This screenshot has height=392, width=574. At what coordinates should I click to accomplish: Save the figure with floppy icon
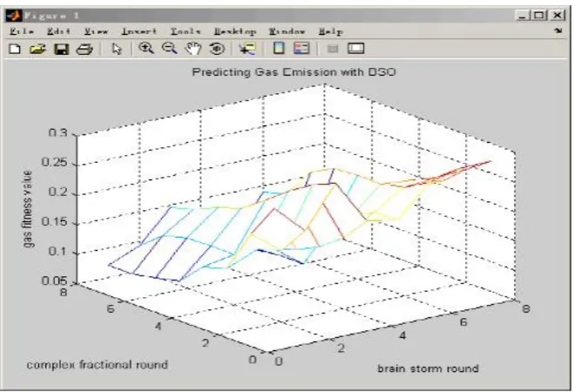coord(62,49)
